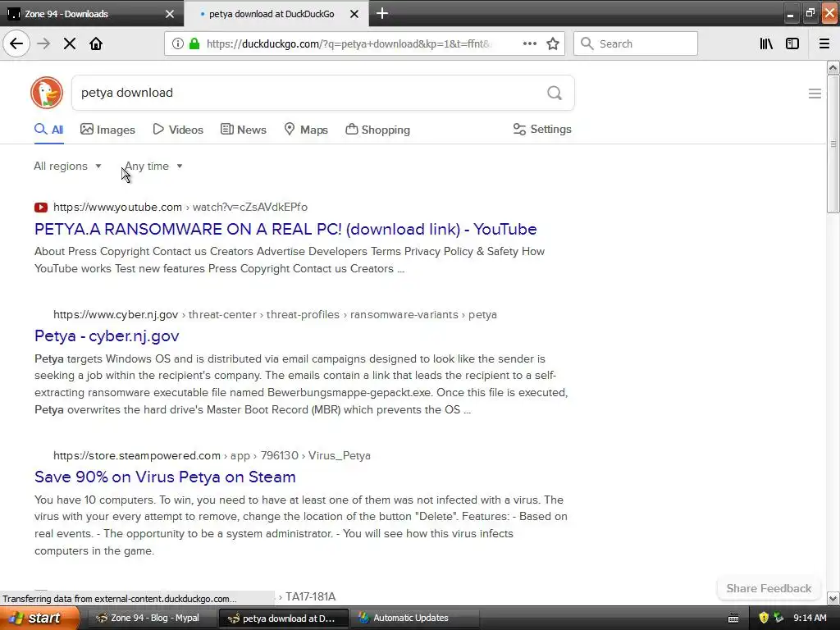Submit search with the magnifier icon

555,93
